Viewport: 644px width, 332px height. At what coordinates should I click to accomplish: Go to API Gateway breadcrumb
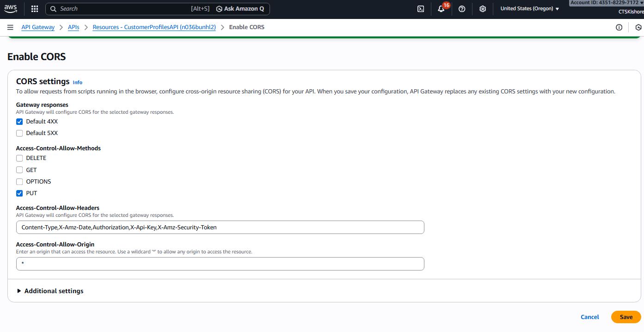[38, 27]
